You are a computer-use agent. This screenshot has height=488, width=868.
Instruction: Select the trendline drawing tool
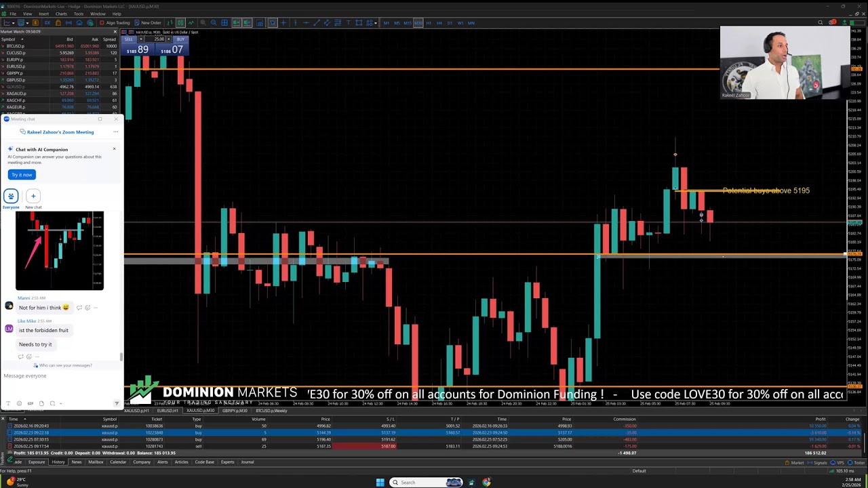317,22
